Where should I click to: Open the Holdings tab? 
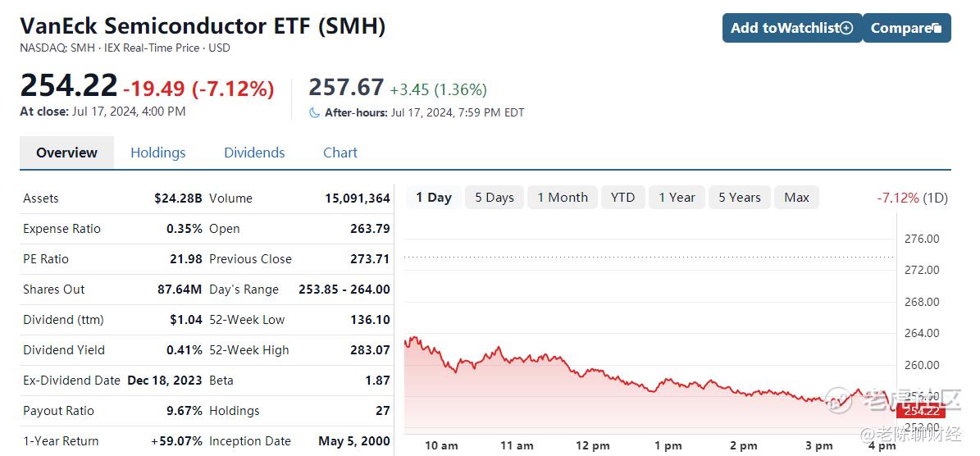pos(158,153)
